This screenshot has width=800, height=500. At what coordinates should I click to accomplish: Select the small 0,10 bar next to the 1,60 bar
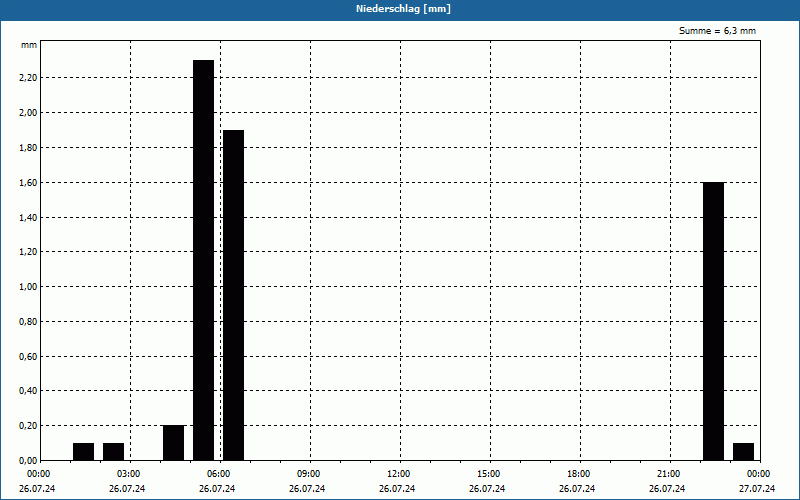tap(743, 452)
